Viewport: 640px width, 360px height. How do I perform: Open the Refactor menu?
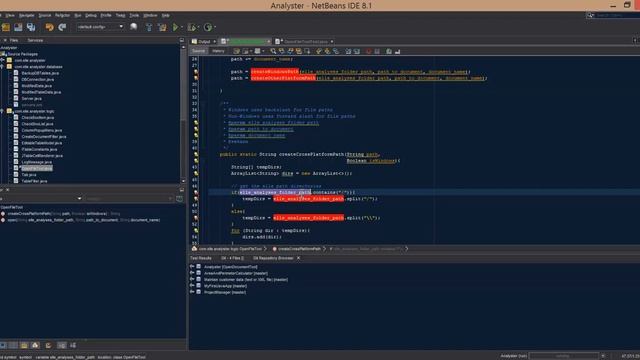pos(62,16)
